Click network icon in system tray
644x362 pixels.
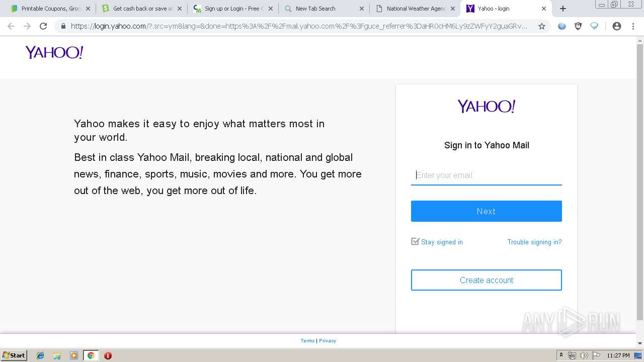click(572, 355)
